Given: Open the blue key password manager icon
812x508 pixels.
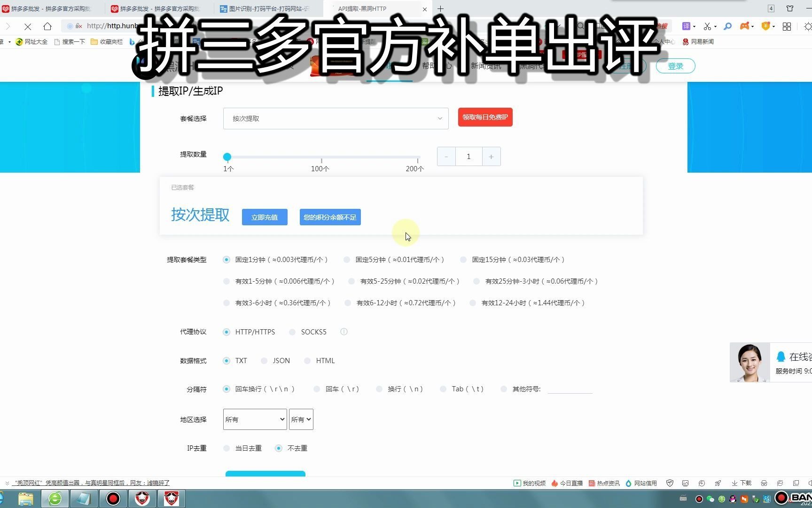Looking at the screenshot, I should pyautogui.click(x=728, y=26).
